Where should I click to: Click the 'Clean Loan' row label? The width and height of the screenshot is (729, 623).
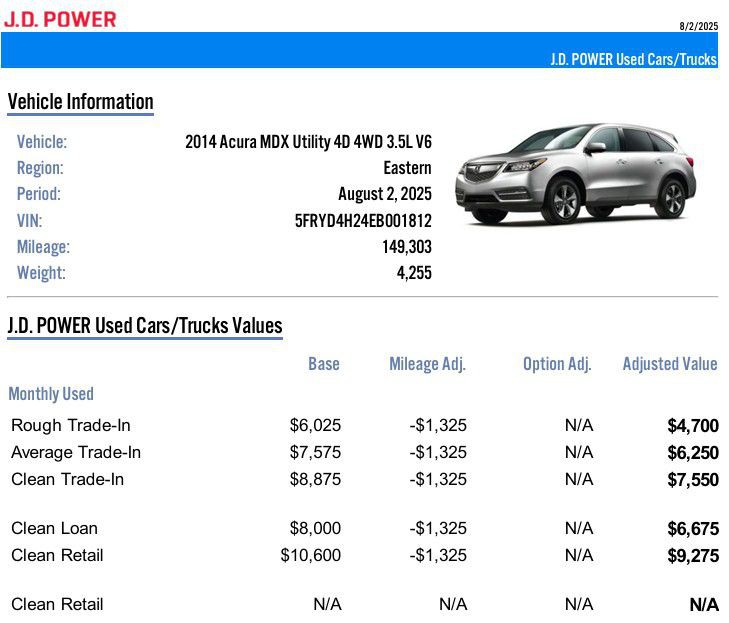pos(54,529)
